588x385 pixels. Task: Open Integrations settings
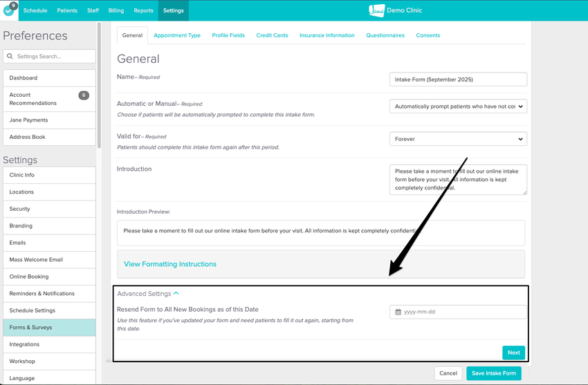49,344
